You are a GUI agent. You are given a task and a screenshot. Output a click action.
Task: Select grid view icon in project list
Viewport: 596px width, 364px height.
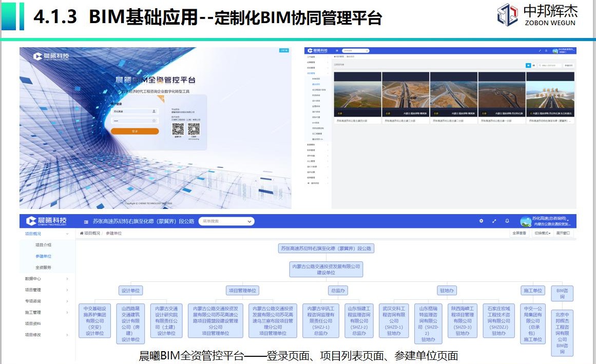pyautogui.click(x=528, y=65)
